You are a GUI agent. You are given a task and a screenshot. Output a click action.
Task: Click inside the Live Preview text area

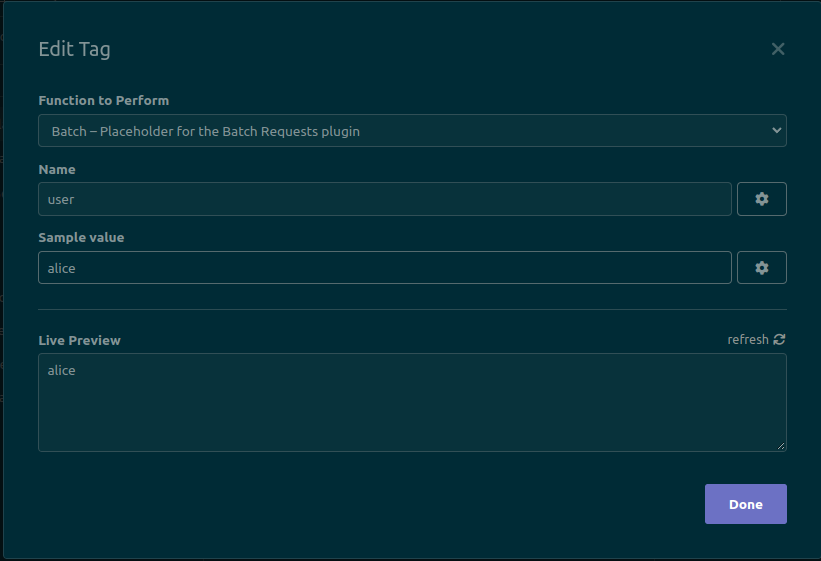pyautogui.click(x=412, y=402)
